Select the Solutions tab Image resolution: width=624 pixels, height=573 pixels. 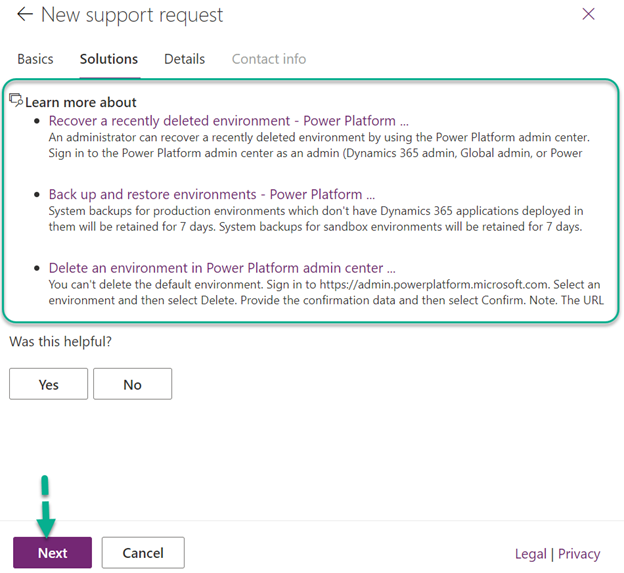[x=109, y=59]
